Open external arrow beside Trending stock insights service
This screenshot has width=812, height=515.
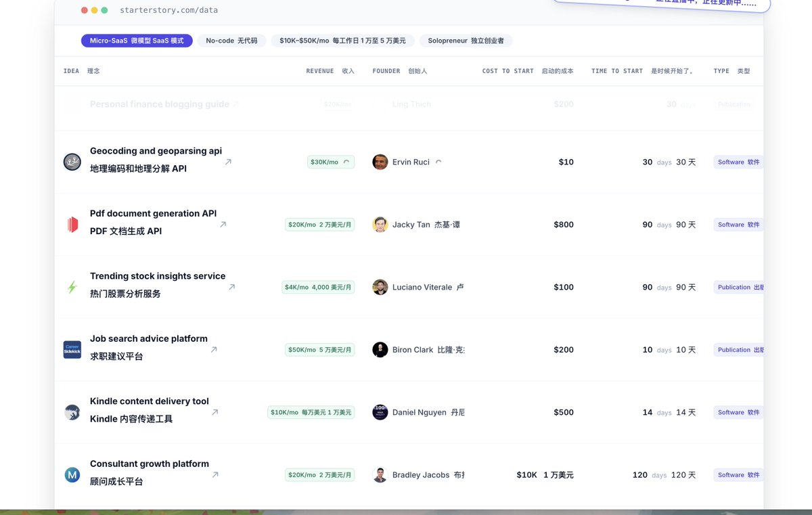(x=231, y=287)
